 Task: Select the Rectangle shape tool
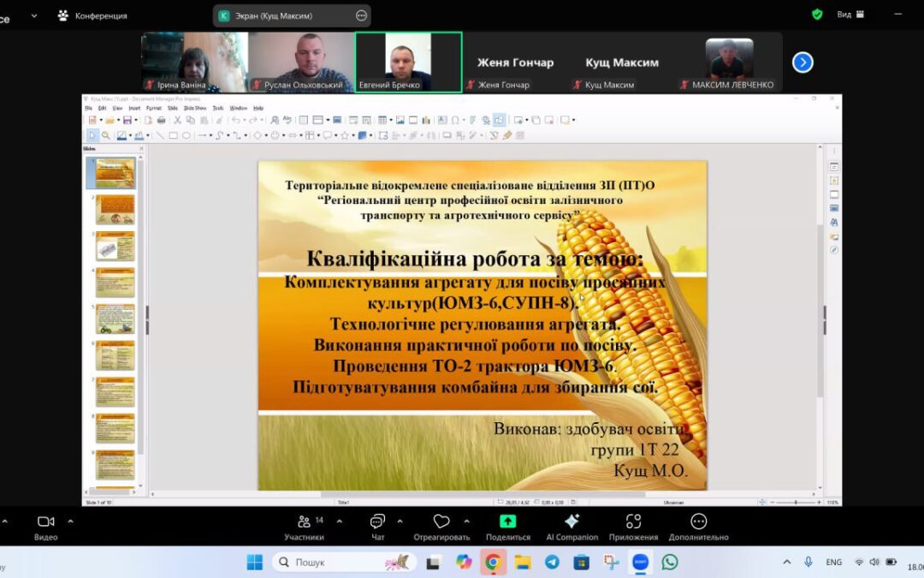pyautogui.click(x=173, y=134)
